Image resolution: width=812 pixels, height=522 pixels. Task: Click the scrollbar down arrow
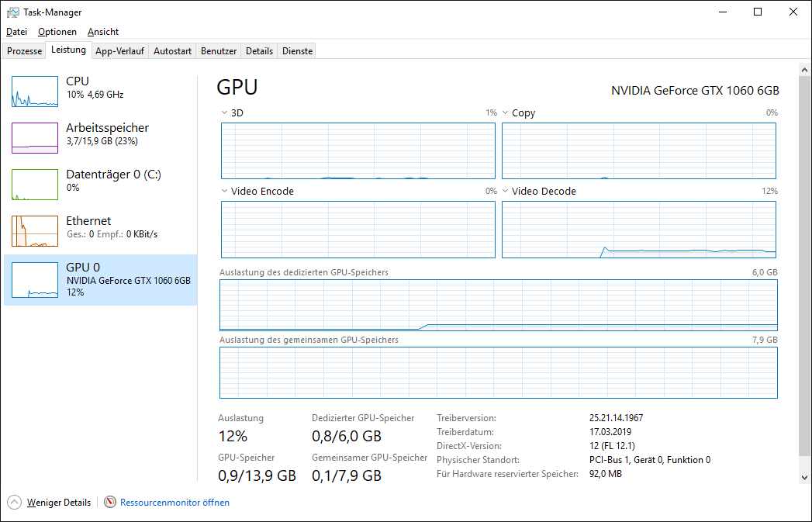[x=803, y=476]
